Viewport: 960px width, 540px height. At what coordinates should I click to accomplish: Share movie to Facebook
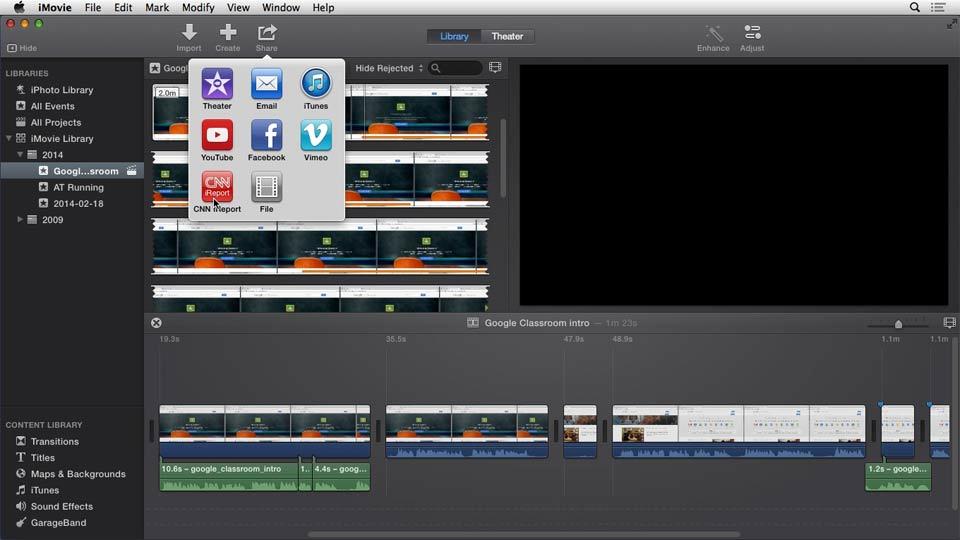266,141
